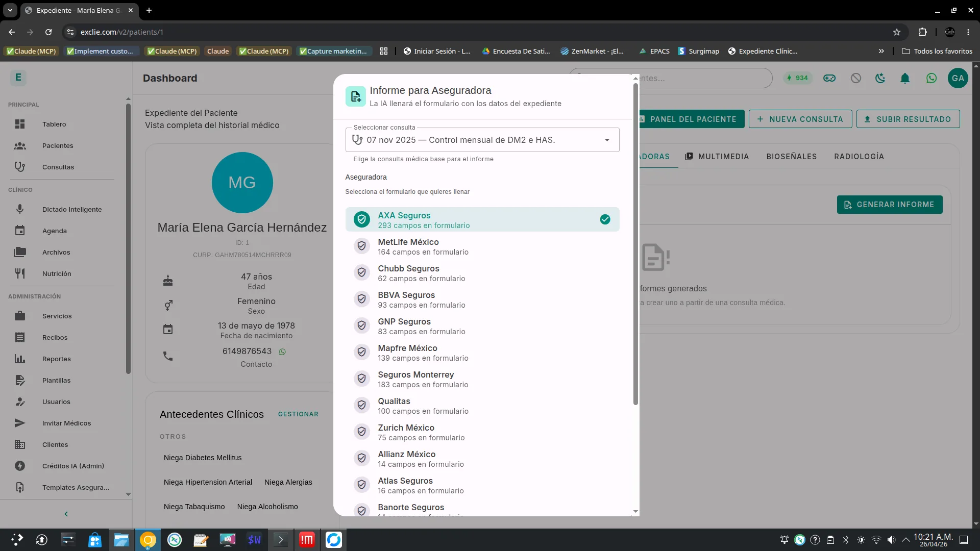Viewport: 980px width, 551px height.
Task: Collapse the sidebar with left chevron
Action: point(66,514)
